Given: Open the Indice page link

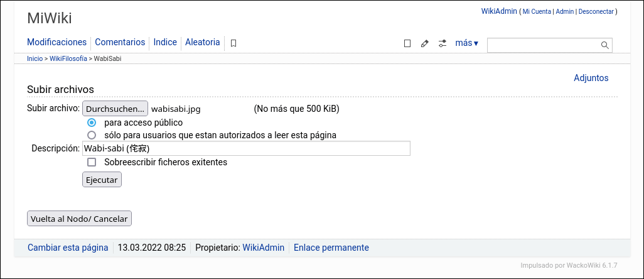Looking at the screenshot, I should point(165,42).
